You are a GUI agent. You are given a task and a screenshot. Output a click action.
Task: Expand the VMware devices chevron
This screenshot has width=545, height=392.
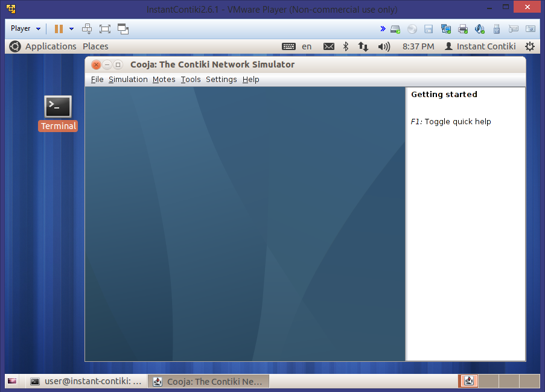(383, 28)
